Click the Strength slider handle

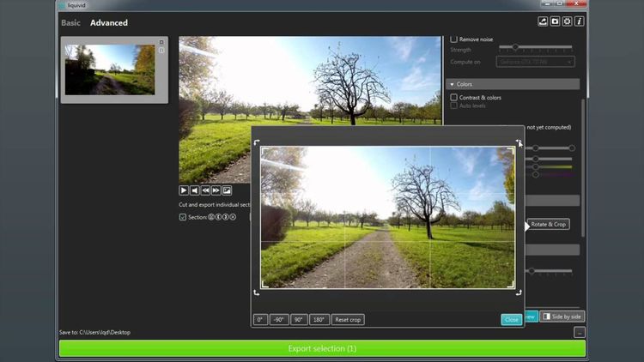515,47
